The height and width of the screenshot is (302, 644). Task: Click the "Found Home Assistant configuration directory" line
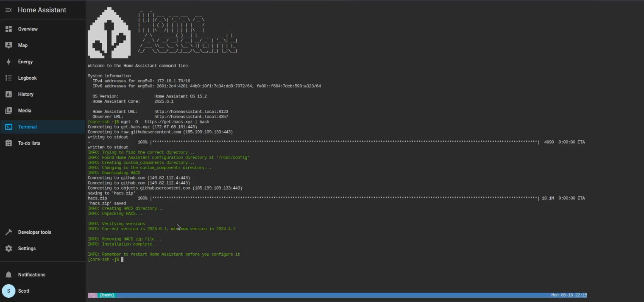click(168, 158)
